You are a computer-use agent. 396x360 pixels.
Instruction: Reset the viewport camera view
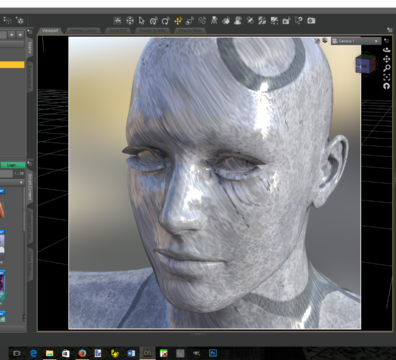pos(386,86)
